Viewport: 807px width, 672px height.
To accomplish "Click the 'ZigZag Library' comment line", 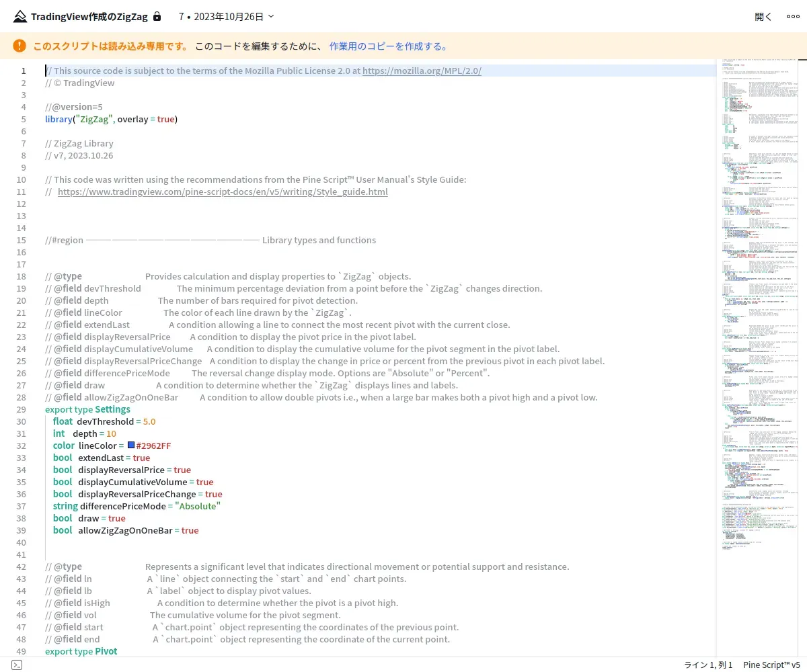I will [79, 143].
